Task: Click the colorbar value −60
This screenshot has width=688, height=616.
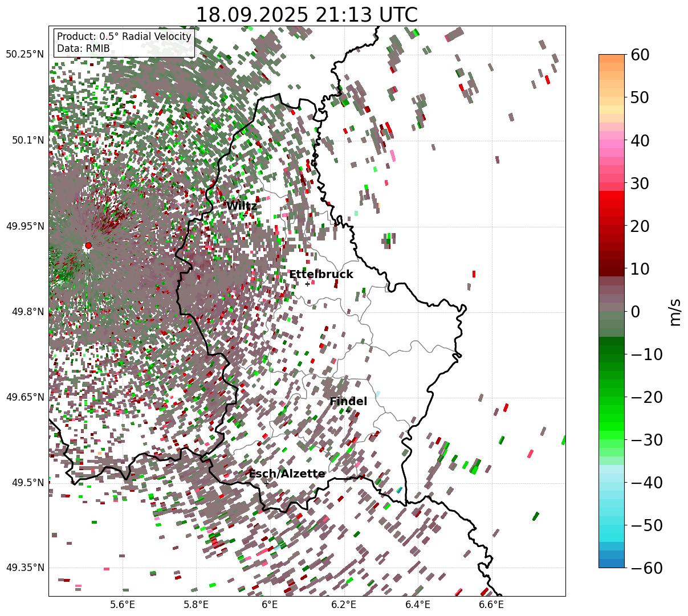Action: point(646,568)
